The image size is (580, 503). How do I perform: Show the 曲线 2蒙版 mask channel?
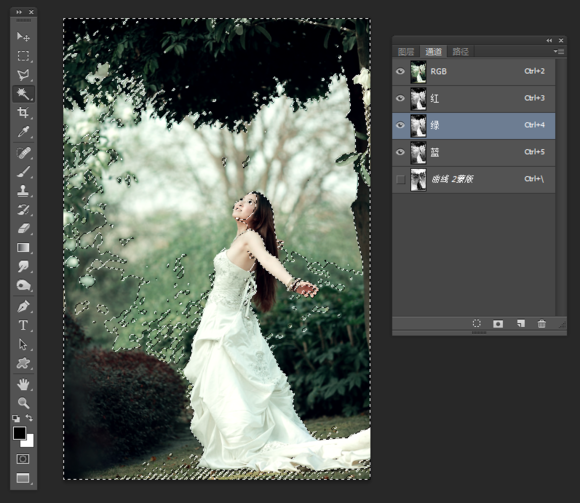tap(400, 179)
